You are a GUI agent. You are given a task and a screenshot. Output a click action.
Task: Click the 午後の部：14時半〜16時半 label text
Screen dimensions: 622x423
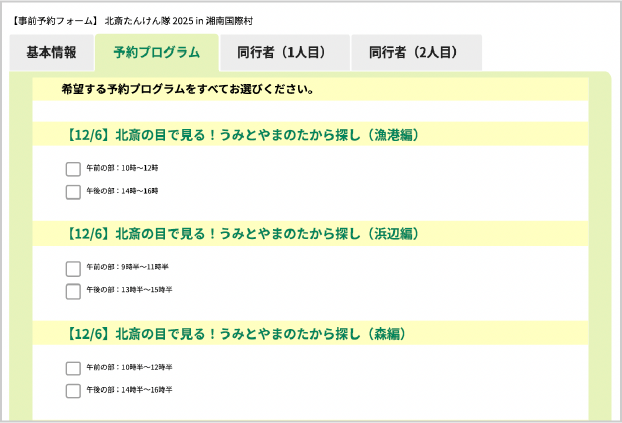129,390
